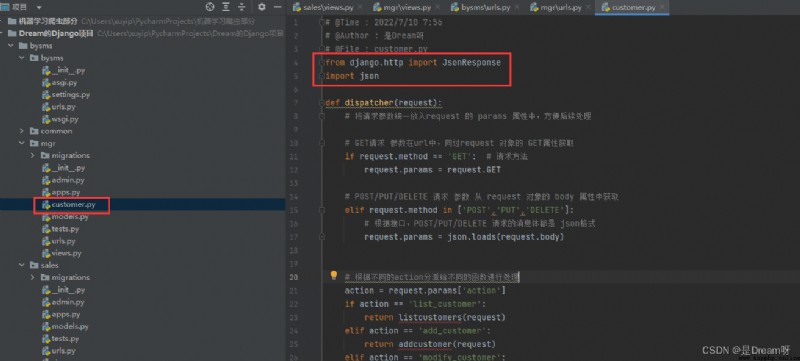
Task: Click the lightbulb intention icon on line 20
Action: point(334,276)
